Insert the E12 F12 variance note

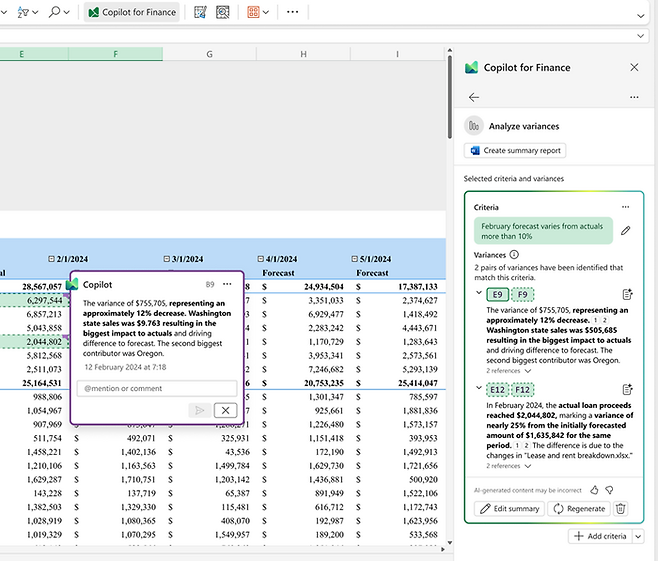coord(627,390)
